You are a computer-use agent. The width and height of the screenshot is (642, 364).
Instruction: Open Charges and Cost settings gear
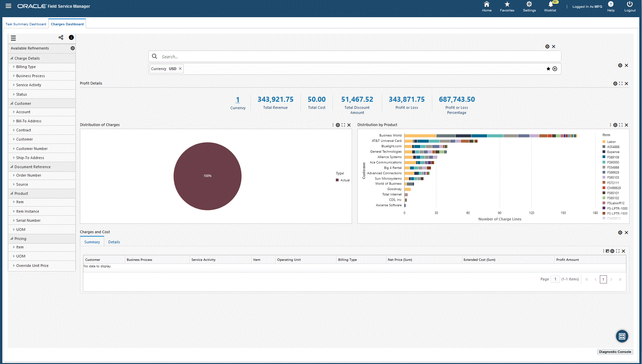[620, 233]
